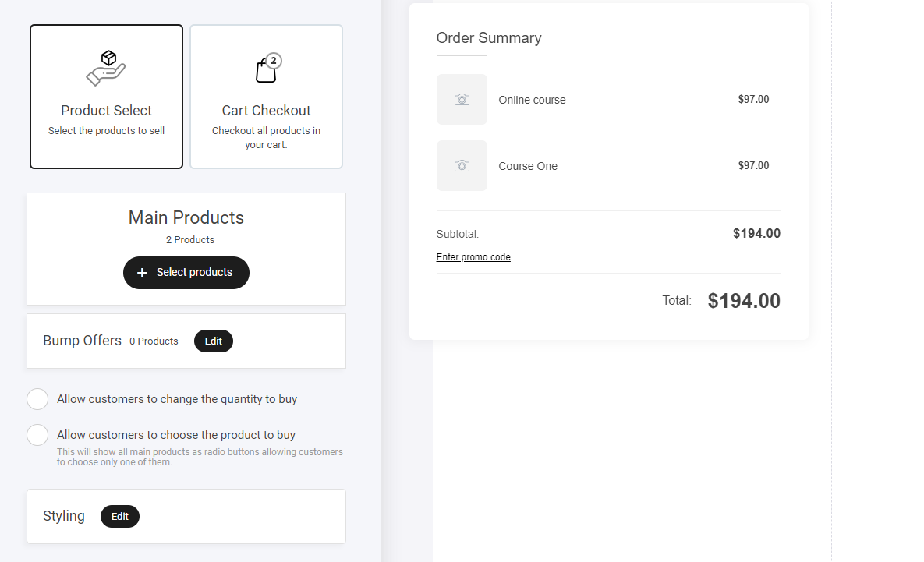This screenshot has width=924, height=562.
Task: Click the Main Products heading
Action: [186, 217]
